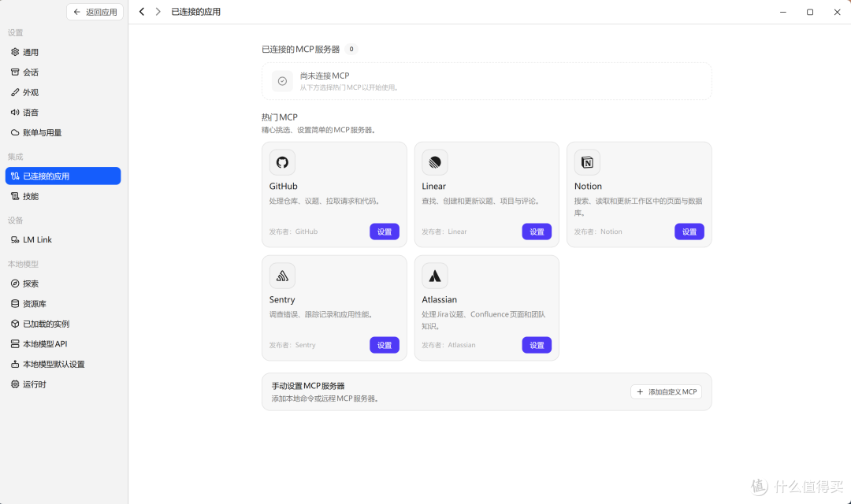Click the Sentry card title
Viewport: 851px width, 504px height.
(282, 299)
